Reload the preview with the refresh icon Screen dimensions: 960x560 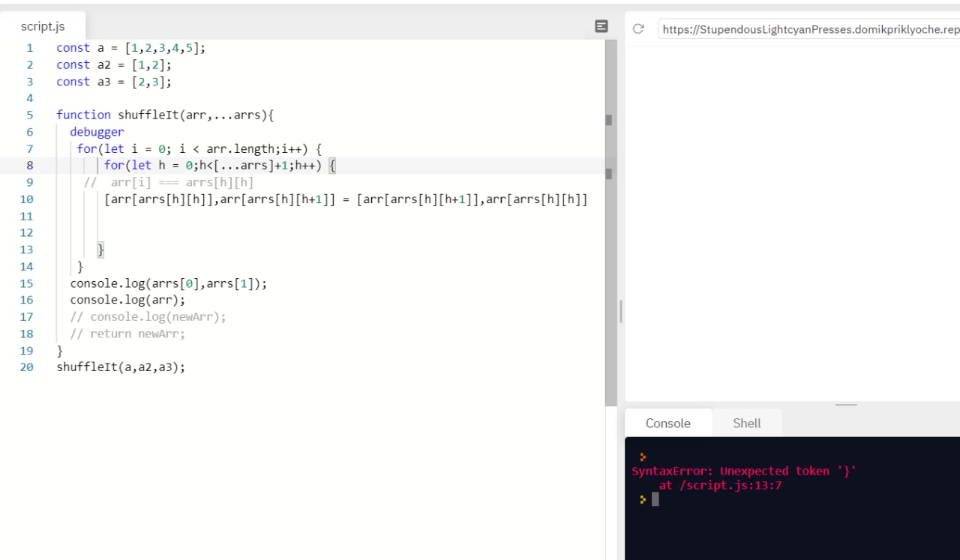click(x=638, y=28)
